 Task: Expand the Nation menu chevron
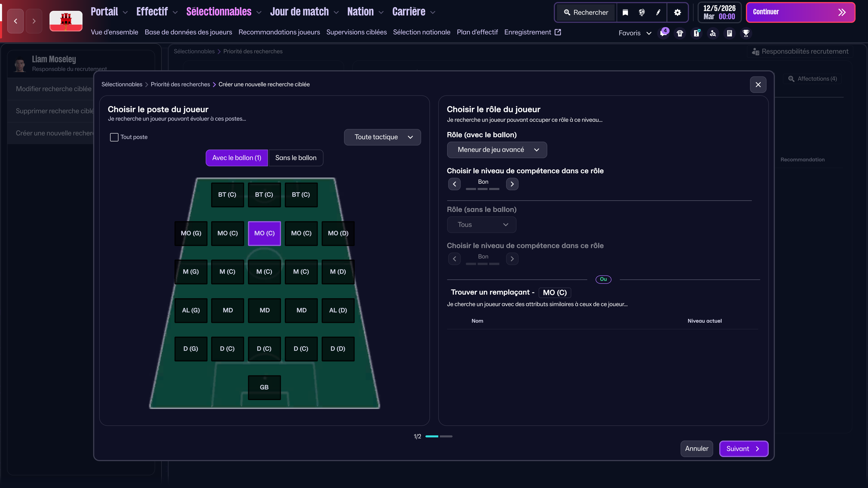click(381, 12)
